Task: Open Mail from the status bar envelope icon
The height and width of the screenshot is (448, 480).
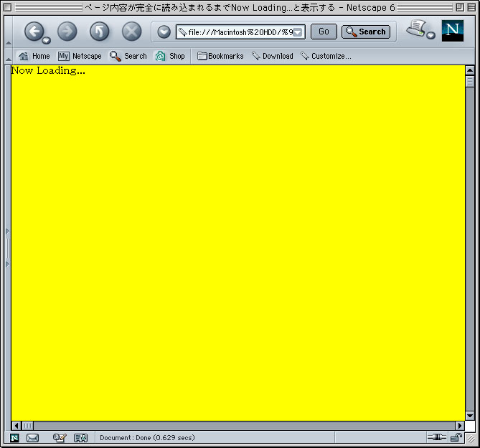Action: (32, 438)
